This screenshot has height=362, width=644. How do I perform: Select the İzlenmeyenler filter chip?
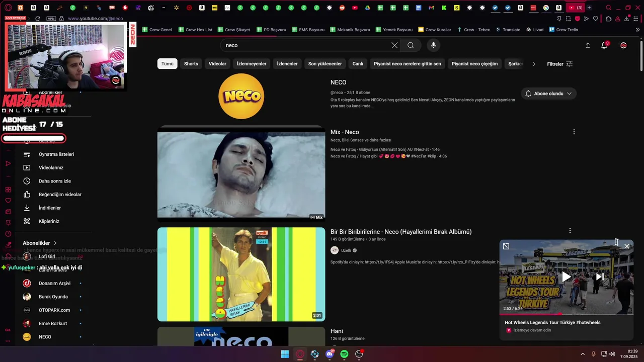point(252,64)
